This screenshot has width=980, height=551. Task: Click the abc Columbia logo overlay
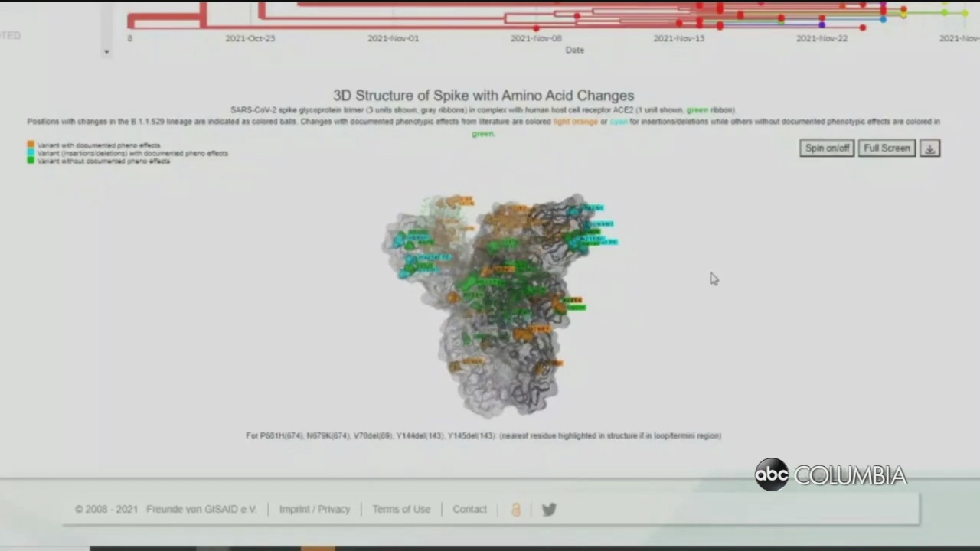(x=831, y=475)
